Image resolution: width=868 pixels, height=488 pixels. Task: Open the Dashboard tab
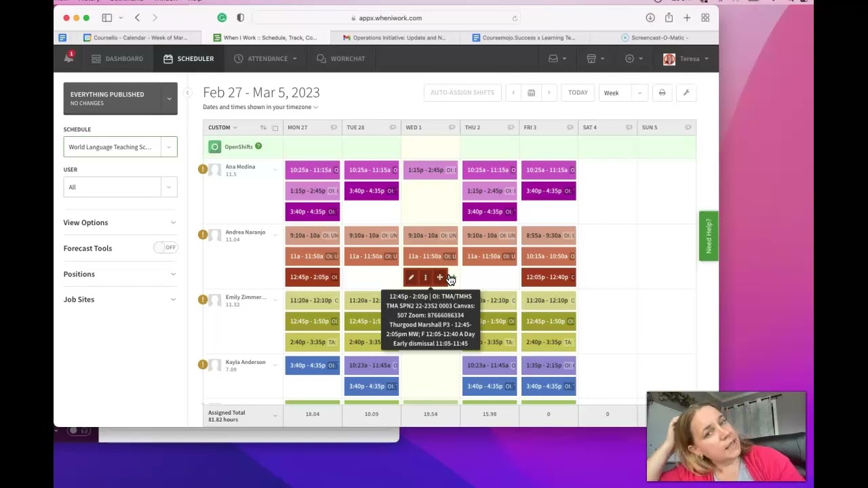coord(117,58)
